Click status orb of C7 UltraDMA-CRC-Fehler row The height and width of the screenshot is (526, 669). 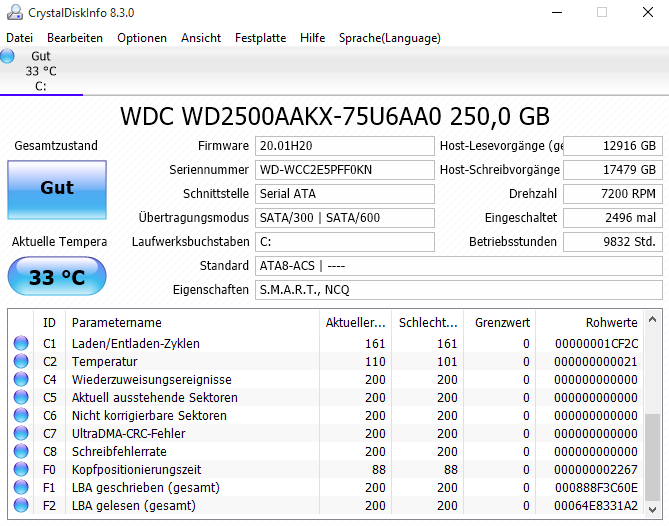point(21,433)
